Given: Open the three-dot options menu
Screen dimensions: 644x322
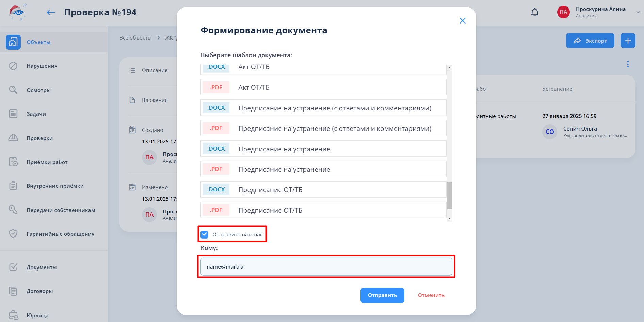Looking at the screenshot, I should click(628, 64).
